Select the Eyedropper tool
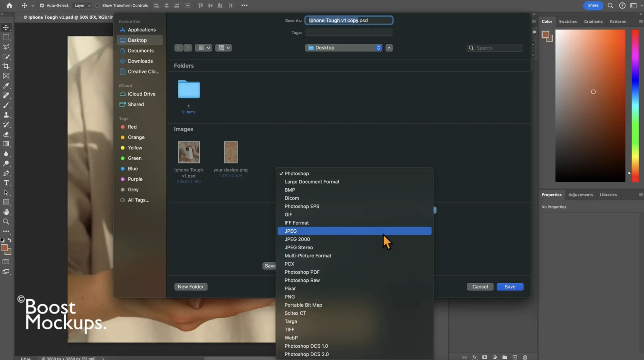 tap(6, 86)
